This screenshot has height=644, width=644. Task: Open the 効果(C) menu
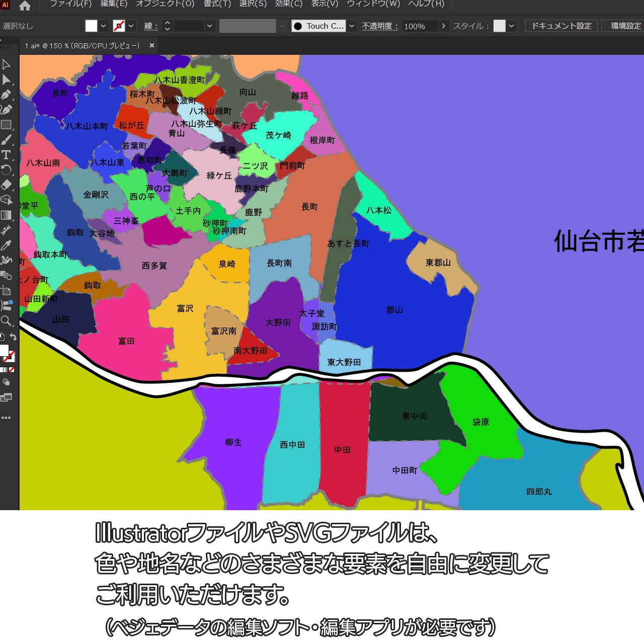(289, 4)
